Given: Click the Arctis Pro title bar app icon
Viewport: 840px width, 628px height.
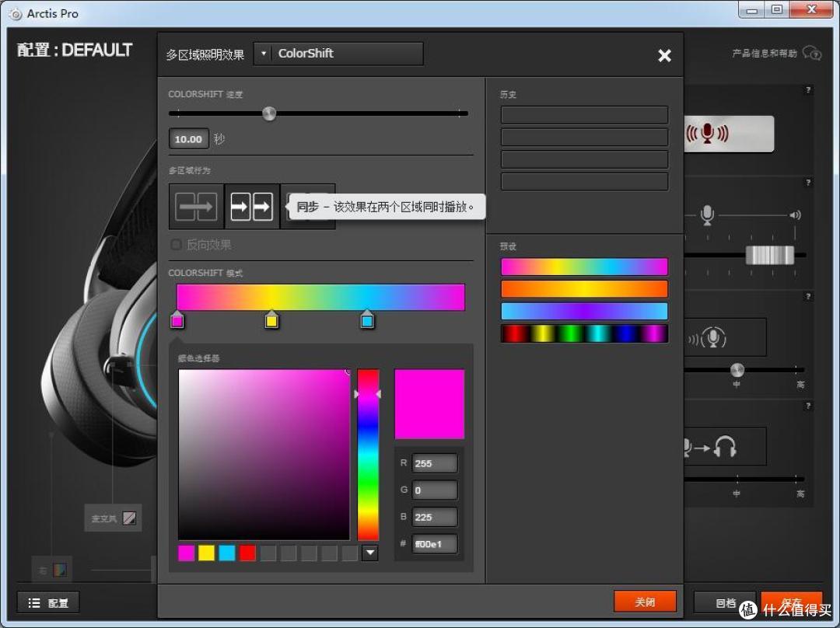Looking at the screenshot, I should 16,14.
